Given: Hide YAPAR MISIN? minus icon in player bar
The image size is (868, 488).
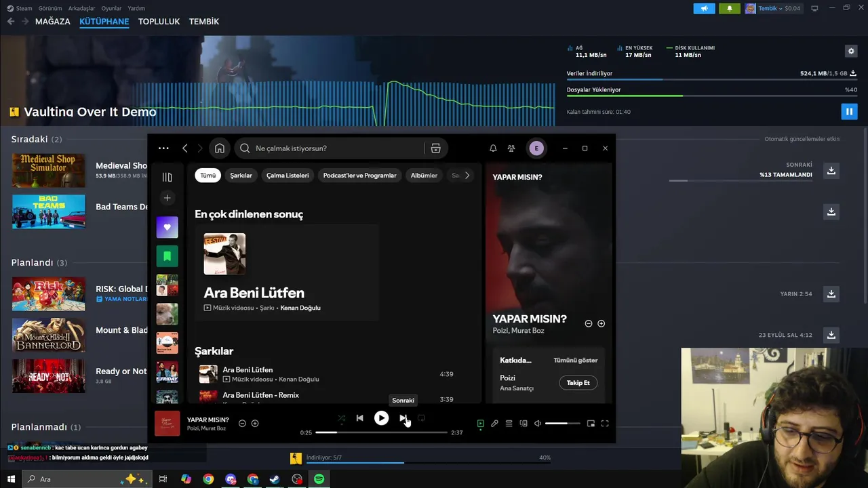Looking at the screenshot, I should click(242, 424).
